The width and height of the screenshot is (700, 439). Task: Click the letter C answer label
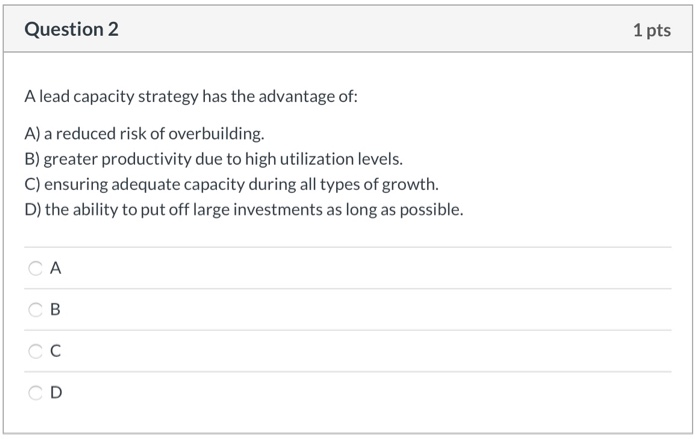pos(55,351)
